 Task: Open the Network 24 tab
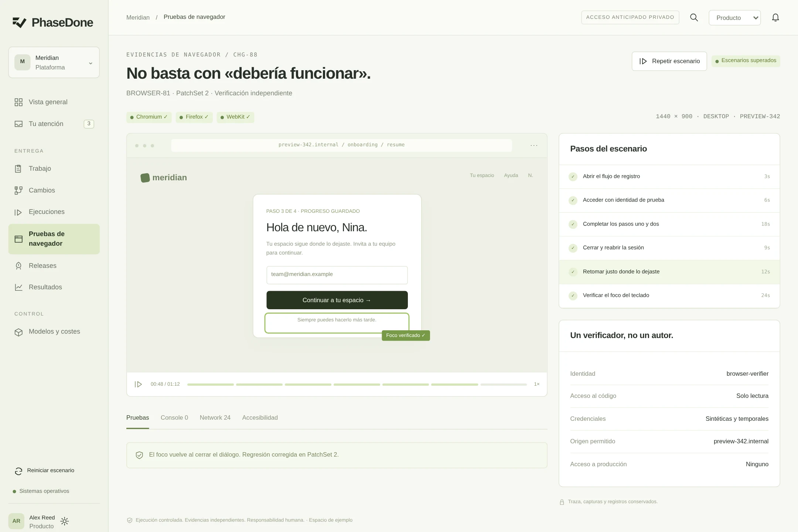click(x=215, y=417)
